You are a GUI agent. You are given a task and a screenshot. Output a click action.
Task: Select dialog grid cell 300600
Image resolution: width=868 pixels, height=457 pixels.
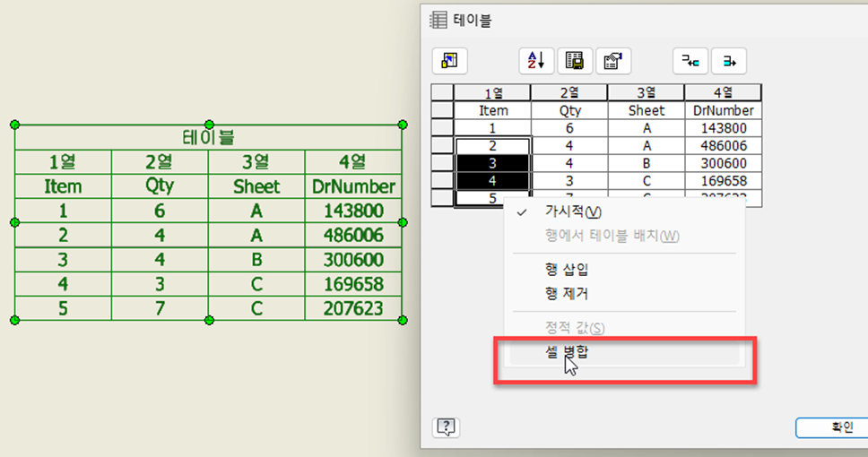click(724, 164)
